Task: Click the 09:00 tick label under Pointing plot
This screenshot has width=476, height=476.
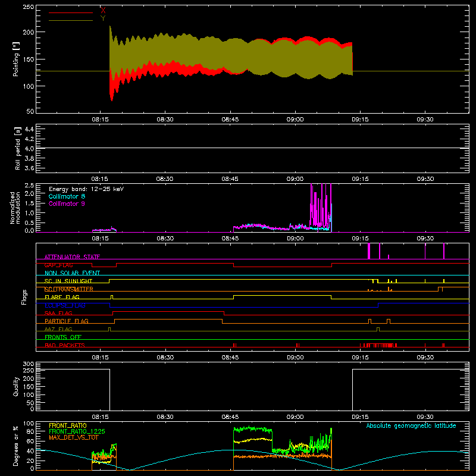Action: 295,120
